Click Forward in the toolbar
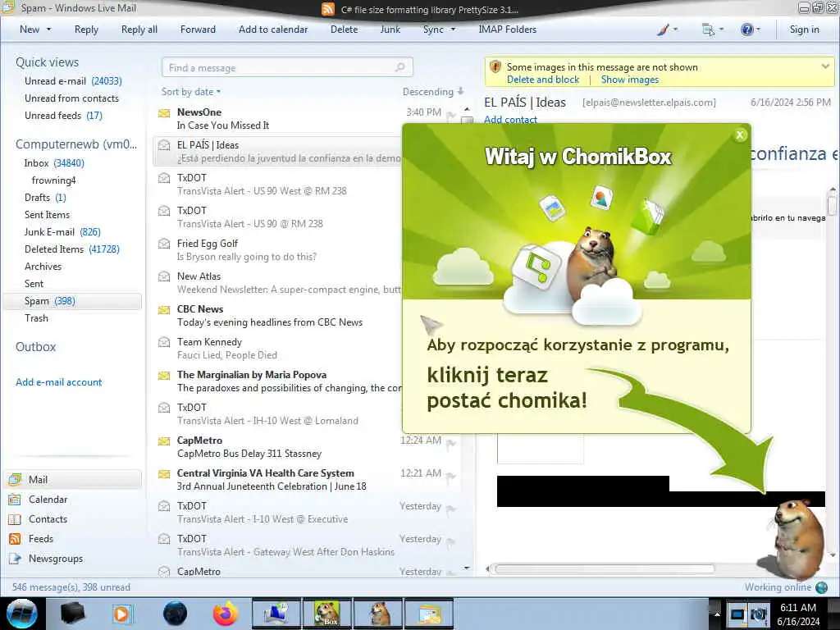The width and height of the screenshot is (840, 630). coord(198,30)
